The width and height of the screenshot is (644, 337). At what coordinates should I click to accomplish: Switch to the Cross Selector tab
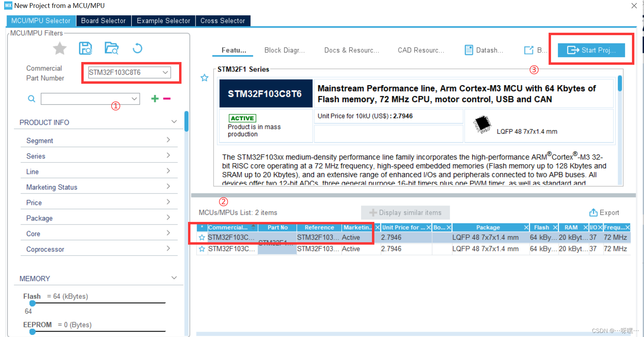(223, 21)
